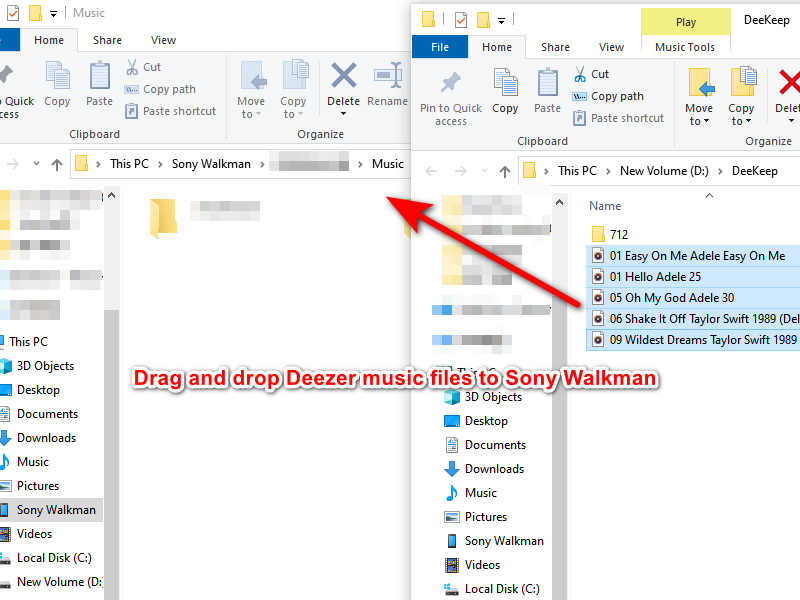Open Share tab in DeeKeep window
This screenshot has height=600, width=800.
(x=555, y=47)
